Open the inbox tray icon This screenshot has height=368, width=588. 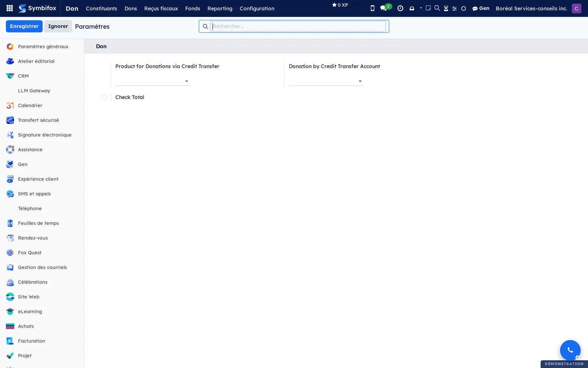point(412,8)
